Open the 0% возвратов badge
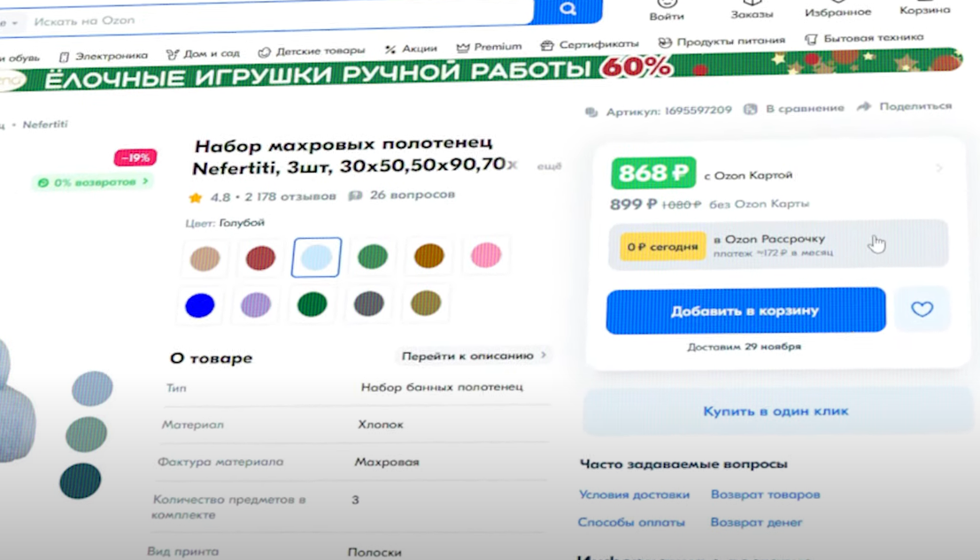 pos(94,182)
